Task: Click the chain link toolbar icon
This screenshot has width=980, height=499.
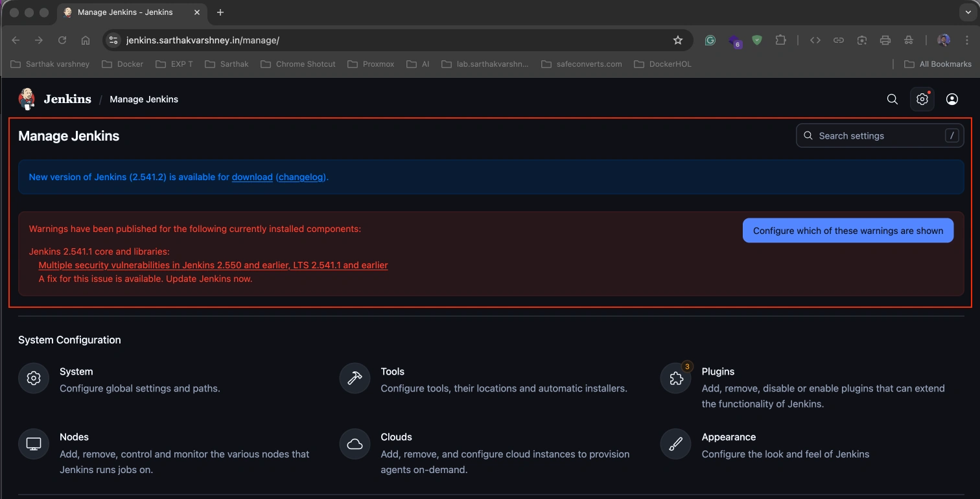Action: click(x=839, y=40)
